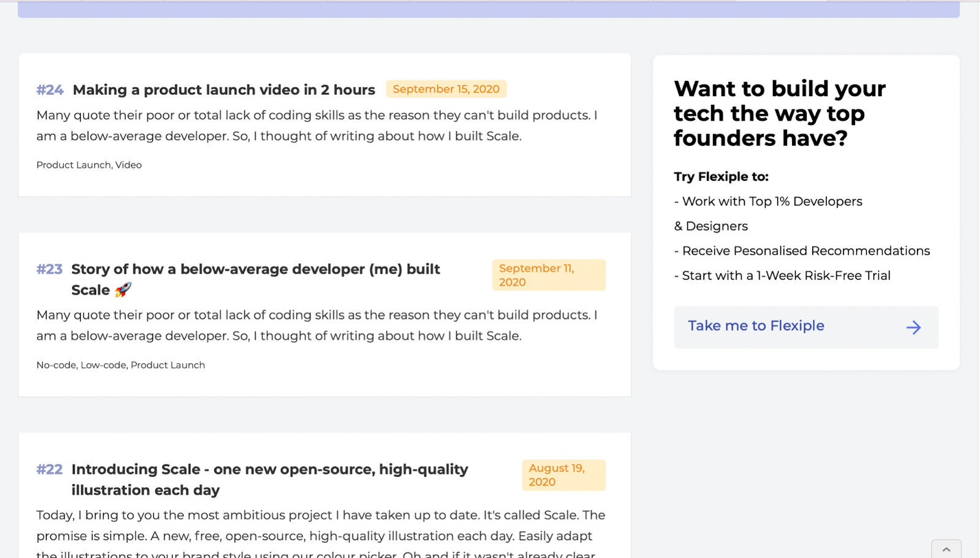This screenshot has width=980, height=558.
Task: Select the Product Launch tag under post #24
Action: click(73, 165)
